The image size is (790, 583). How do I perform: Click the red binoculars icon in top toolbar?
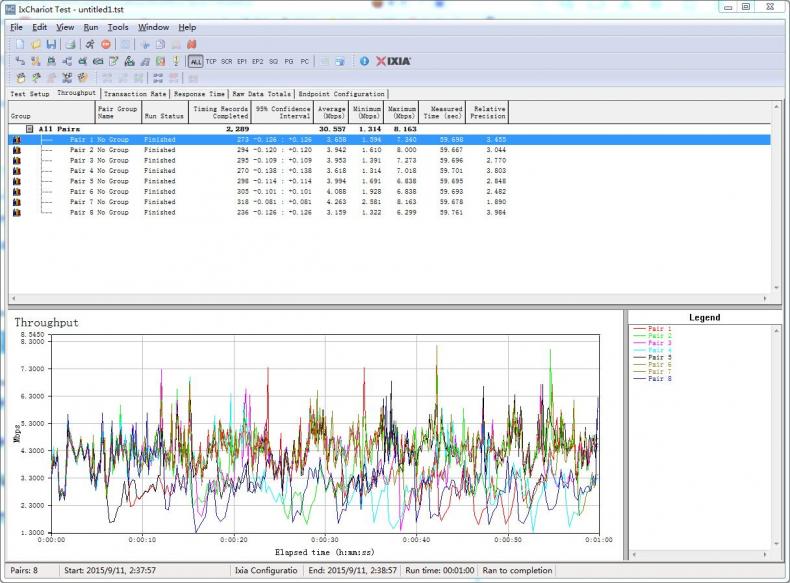click(x=191, y=45)
